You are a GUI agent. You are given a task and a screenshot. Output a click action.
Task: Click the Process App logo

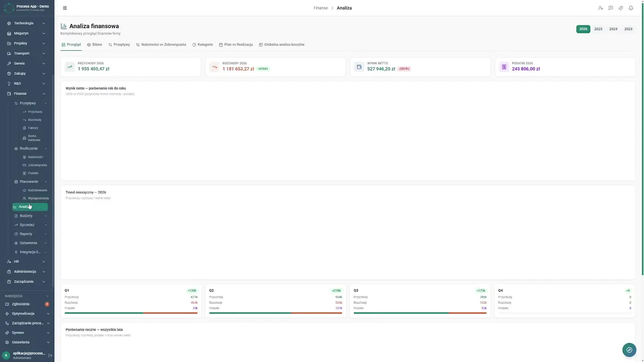tap(9, 8)
